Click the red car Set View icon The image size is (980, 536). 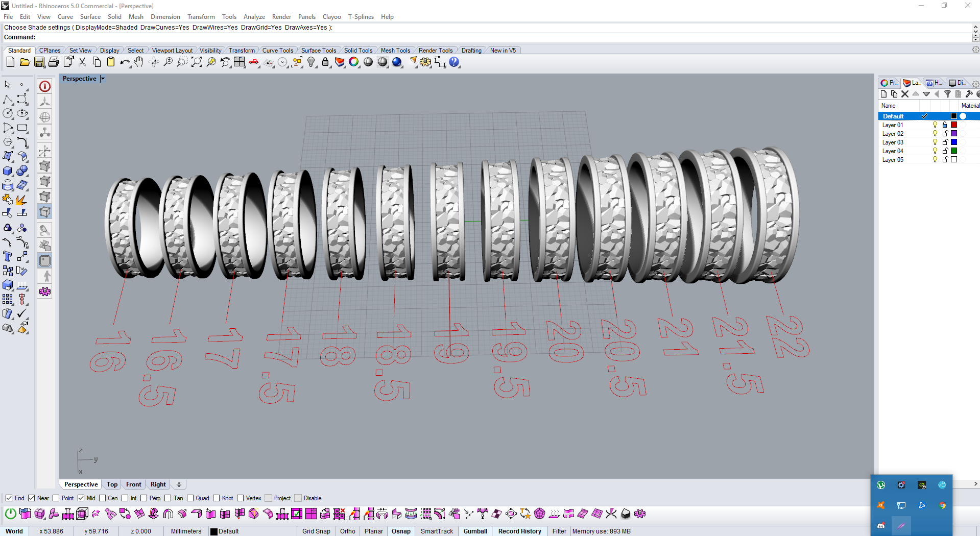254,62
